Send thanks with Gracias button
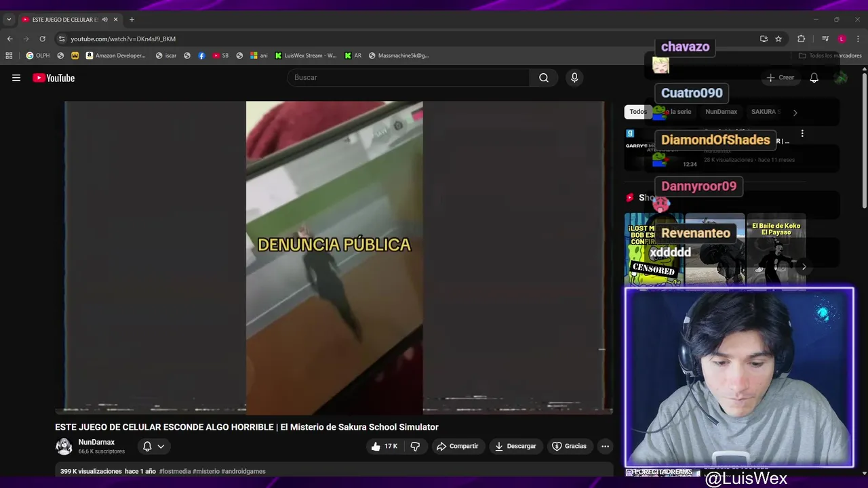This screenshot has width=868, height=488. [569, 446]
